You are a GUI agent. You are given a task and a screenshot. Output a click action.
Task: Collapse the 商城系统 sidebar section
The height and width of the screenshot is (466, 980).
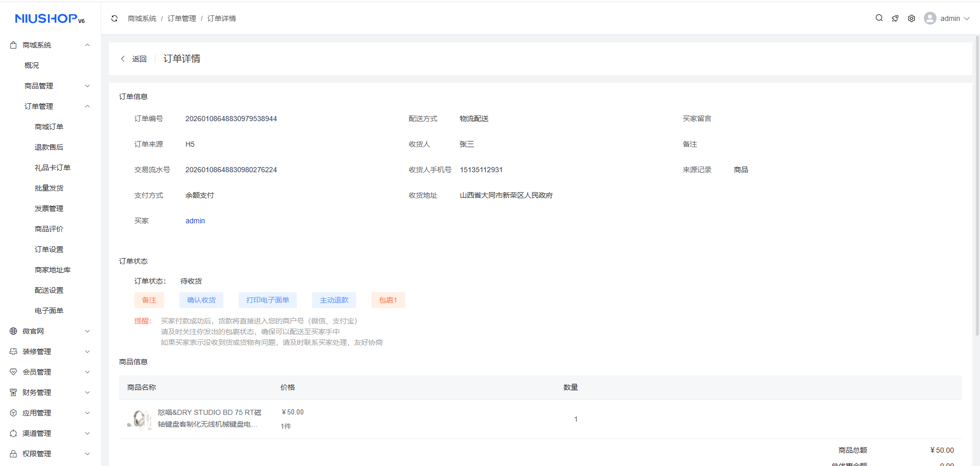point(87,45)
